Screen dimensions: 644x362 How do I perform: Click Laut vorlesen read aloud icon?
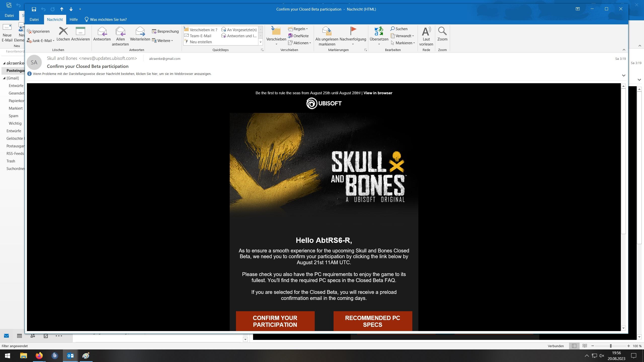[x=426, y=32]
